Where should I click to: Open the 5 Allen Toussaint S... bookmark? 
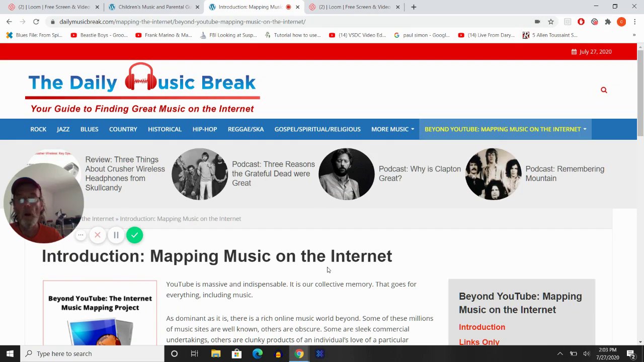(550, 35)
